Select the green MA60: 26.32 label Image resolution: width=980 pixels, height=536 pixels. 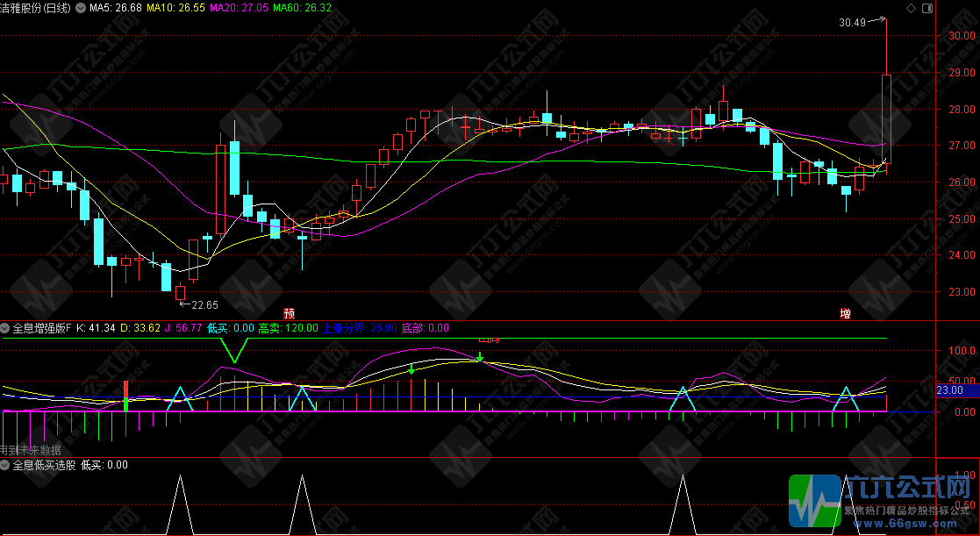click(x=302, y=8)
